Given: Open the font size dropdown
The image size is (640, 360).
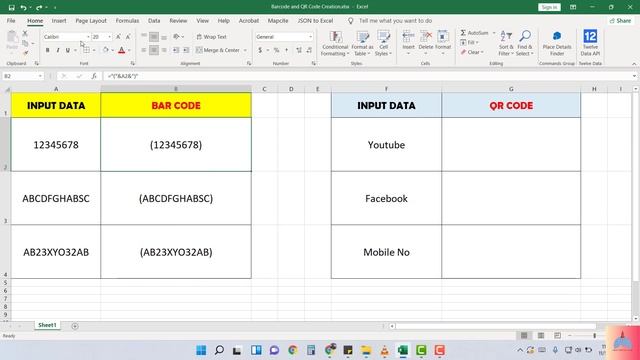Looking at the screenshot, I should 109,37.
